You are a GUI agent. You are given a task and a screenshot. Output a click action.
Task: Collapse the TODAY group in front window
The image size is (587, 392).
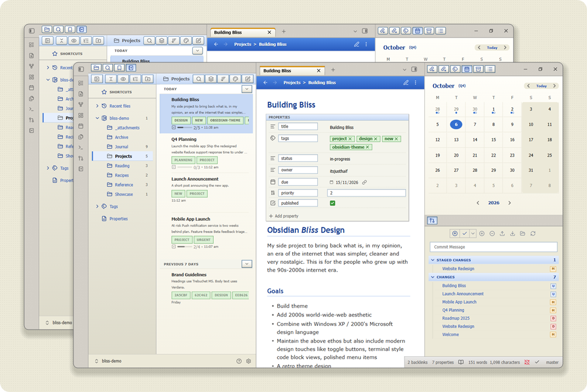(x=247, y=89)
